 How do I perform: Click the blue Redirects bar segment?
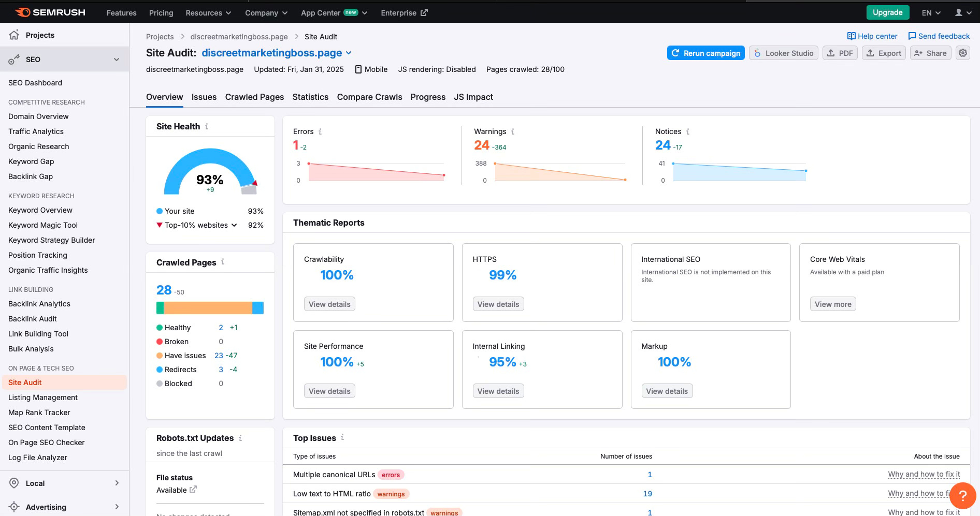pyautogui.click(x=258, y=308)
